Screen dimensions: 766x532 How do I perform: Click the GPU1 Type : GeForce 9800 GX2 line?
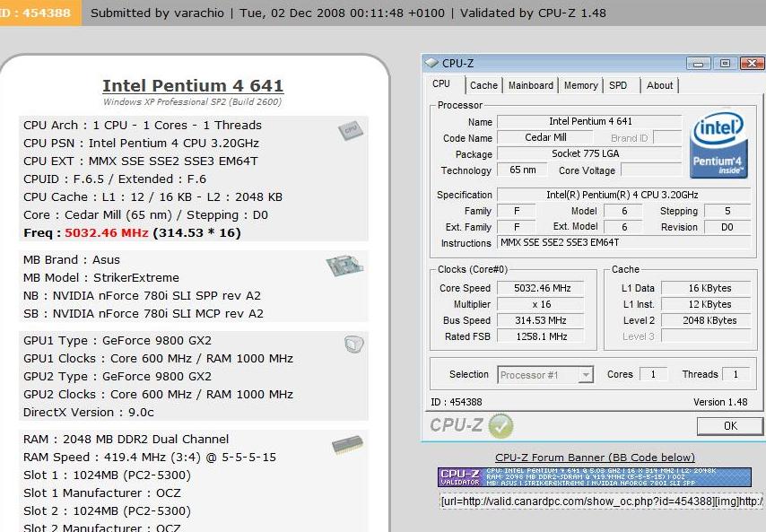tap(118, 341)
